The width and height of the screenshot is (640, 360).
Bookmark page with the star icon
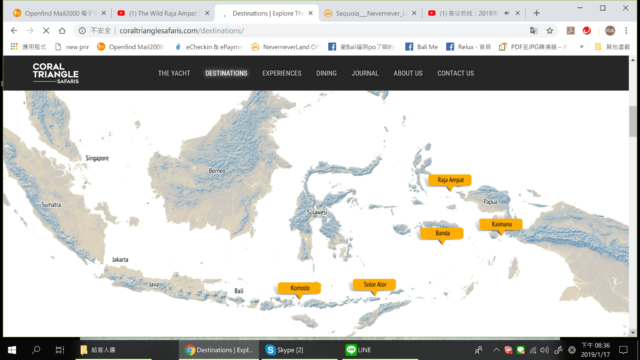pos(550,31)
